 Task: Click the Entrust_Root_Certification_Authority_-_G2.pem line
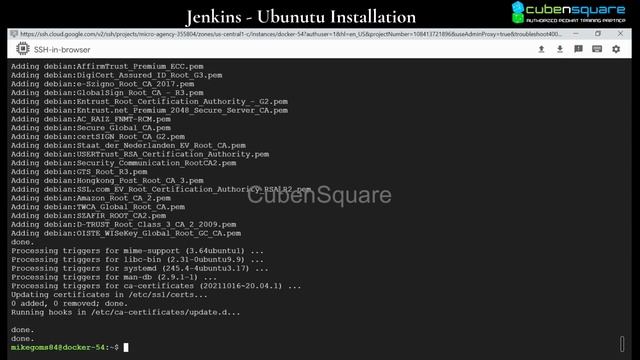click(149, 102)
